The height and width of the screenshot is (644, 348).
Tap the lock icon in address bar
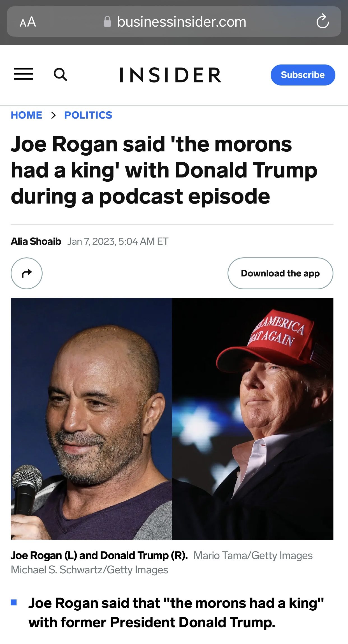point(107,22)
